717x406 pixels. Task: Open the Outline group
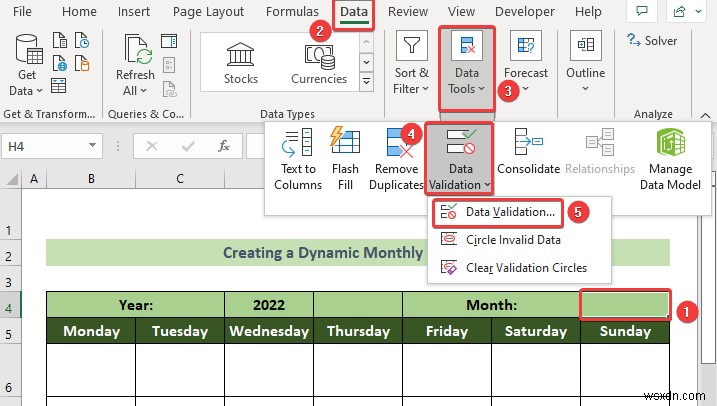(x=585, y=63)
